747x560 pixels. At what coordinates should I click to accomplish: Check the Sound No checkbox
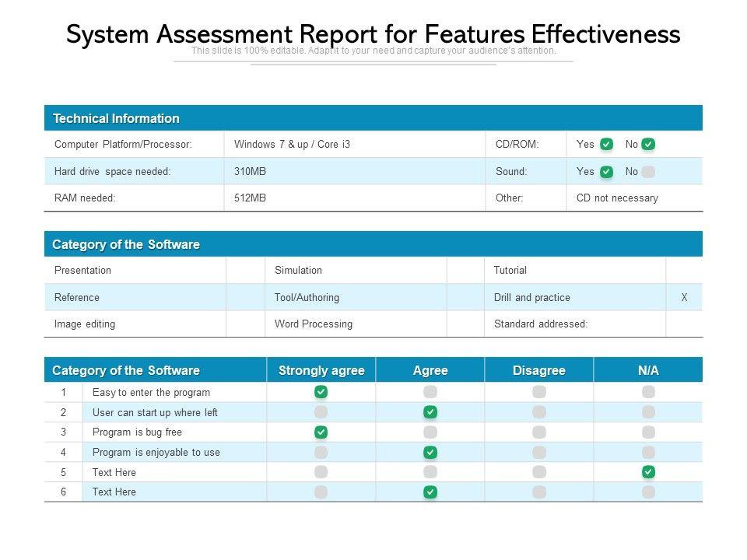pyautogui.click(x=648, y=171)
